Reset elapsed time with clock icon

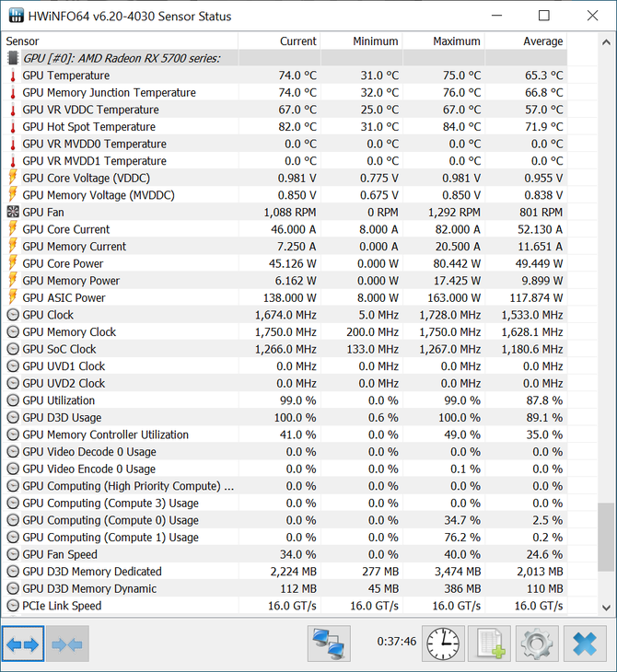pos(443,643)
